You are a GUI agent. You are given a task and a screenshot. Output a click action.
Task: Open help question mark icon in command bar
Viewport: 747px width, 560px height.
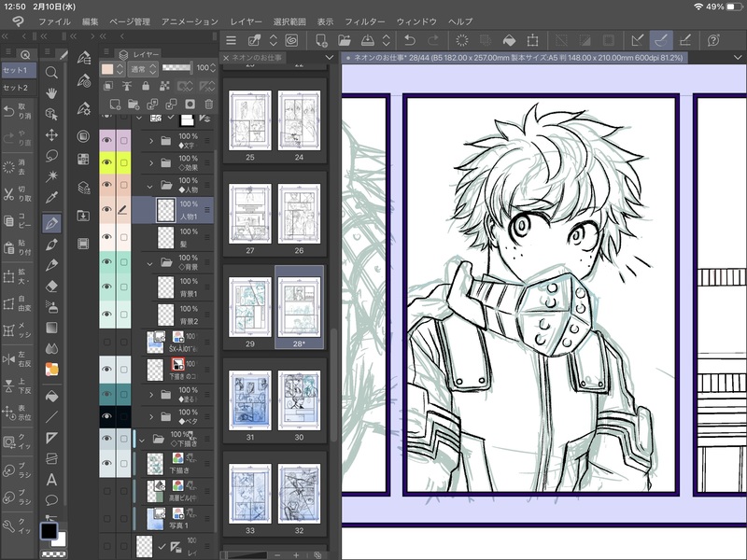point(713,40)
